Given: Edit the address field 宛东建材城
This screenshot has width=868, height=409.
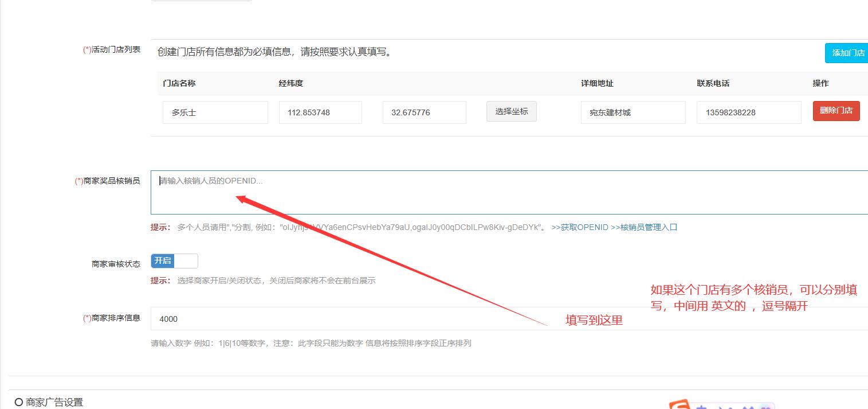Looking at the screenshot, I should pos(633,112).
